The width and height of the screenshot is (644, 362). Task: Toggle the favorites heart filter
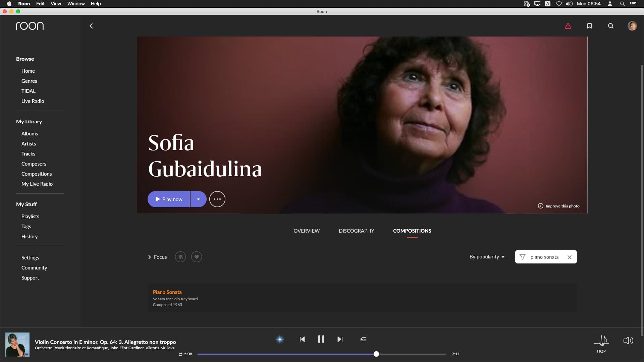pos(197,257)
